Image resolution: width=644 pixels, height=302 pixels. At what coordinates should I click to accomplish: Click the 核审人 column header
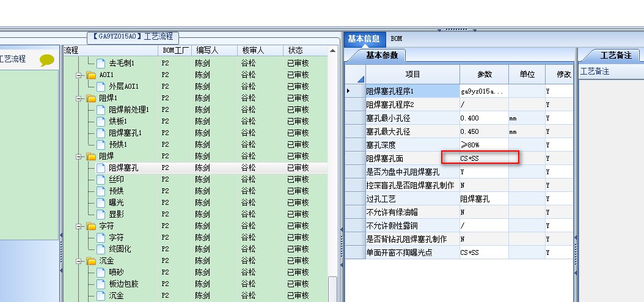[x=260, y=51]
